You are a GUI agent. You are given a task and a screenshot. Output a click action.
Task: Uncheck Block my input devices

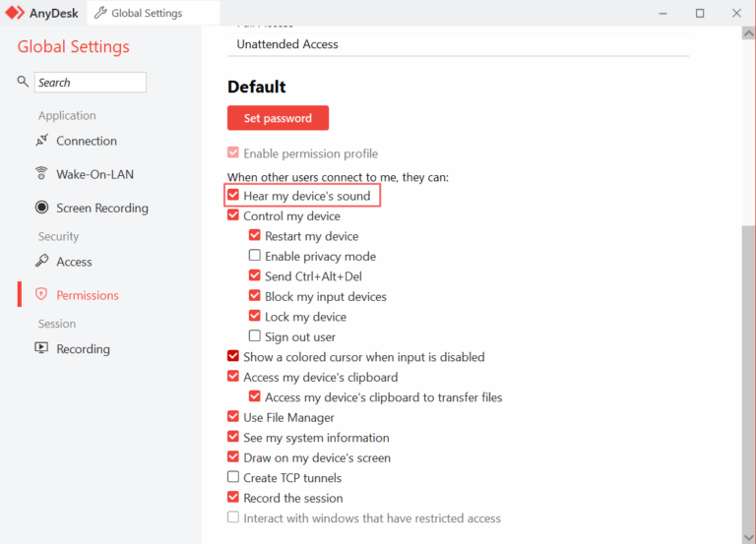(255, 295)
